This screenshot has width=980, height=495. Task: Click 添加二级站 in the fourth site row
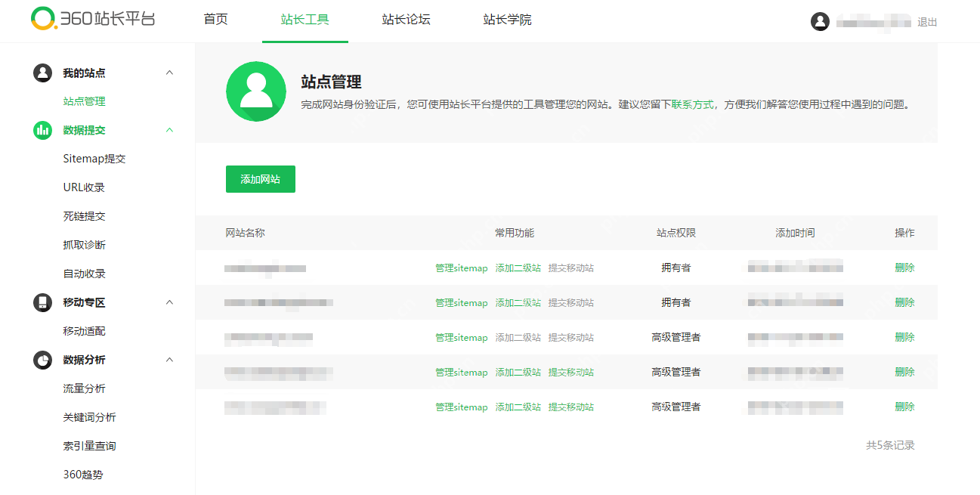pos(518,373)
